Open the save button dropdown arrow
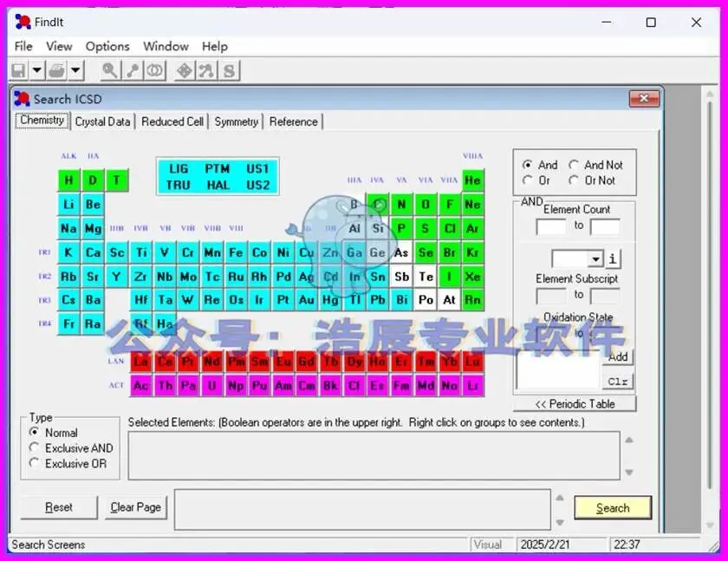This screenshot has height=561, width=728. 36,70
